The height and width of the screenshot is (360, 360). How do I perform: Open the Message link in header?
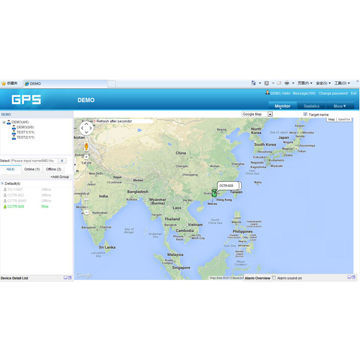point(304,93)
